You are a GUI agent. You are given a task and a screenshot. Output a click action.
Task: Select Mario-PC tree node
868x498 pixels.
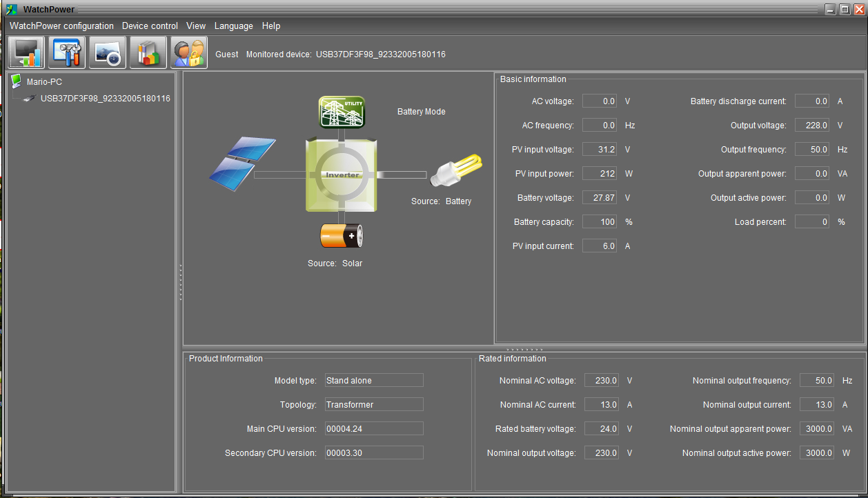[x=44, y=81]
